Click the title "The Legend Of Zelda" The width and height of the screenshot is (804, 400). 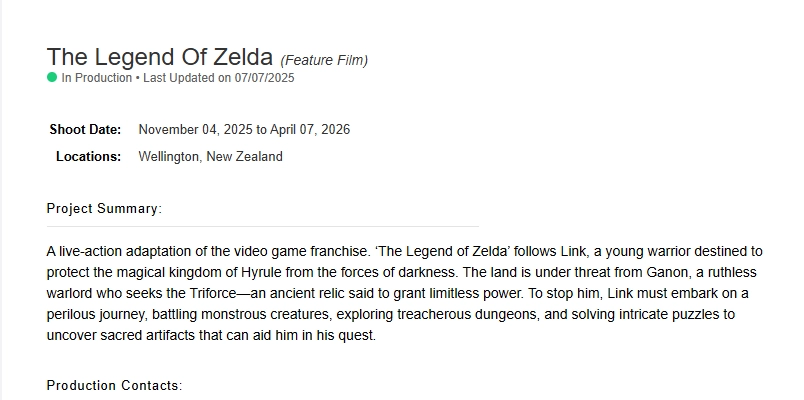pyautogui.click(x=159, y=57)
